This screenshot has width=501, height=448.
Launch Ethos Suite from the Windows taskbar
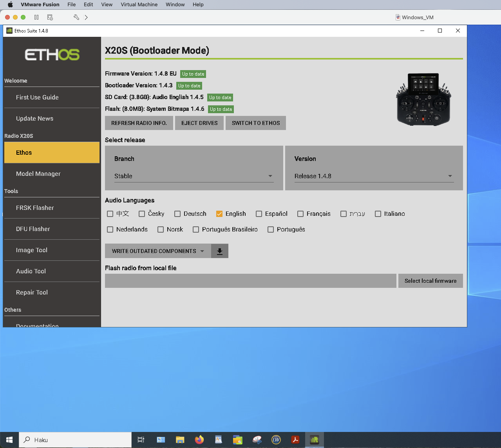(314, 439)
